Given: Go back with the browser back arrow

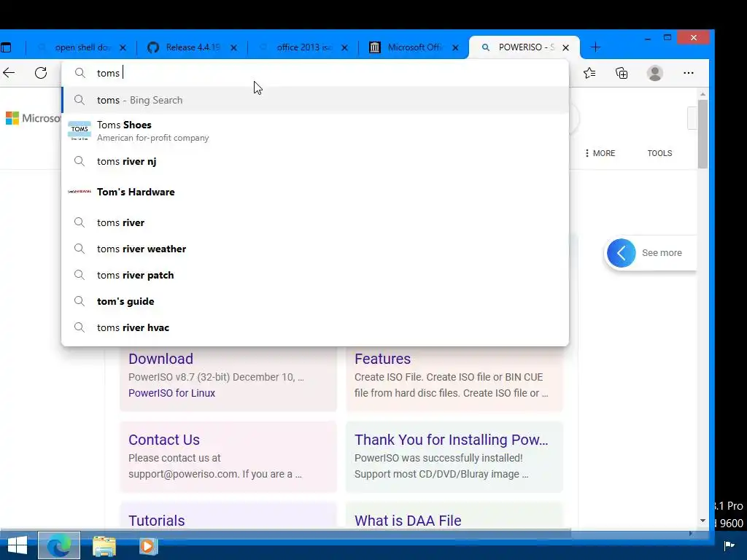Looking at the screenshot, I should pyautogui.click(x=9, y=73).
